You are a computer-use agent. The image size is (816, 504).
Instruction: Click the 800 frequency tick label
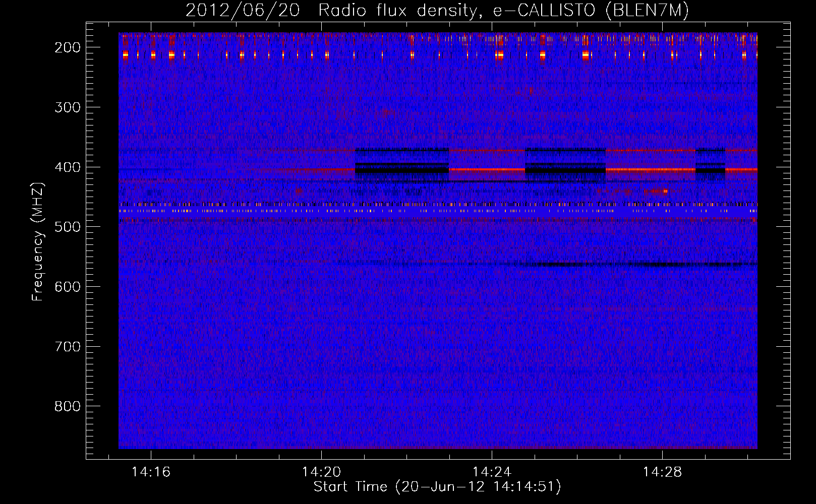point(68,406)
